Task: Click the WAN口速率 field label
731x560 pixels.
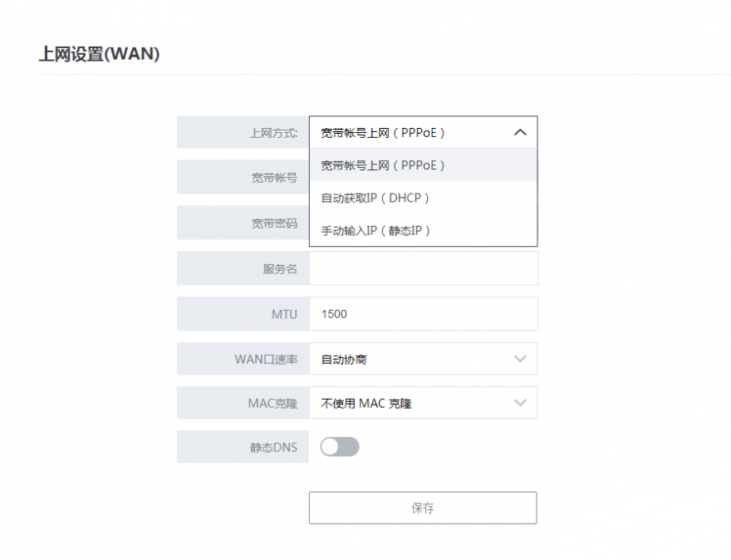Action: (x=266, y=359)
